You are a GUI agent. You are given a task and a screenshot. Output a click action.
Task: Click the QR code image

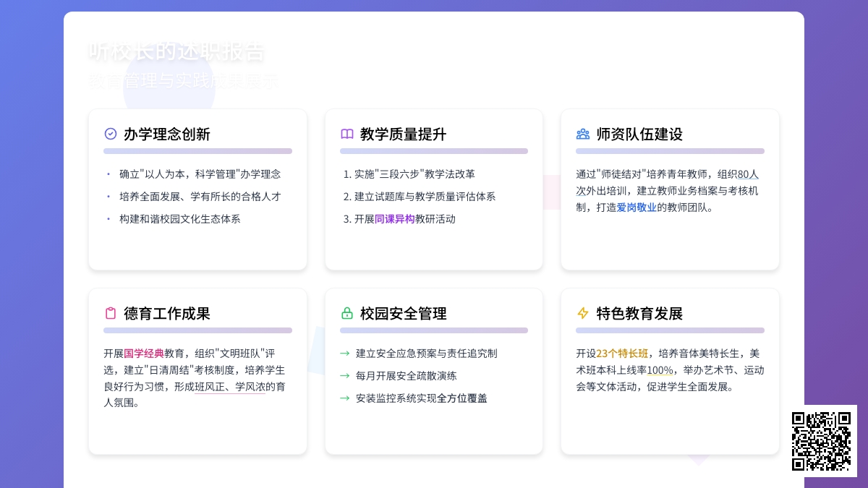click(x=821, y=441)
